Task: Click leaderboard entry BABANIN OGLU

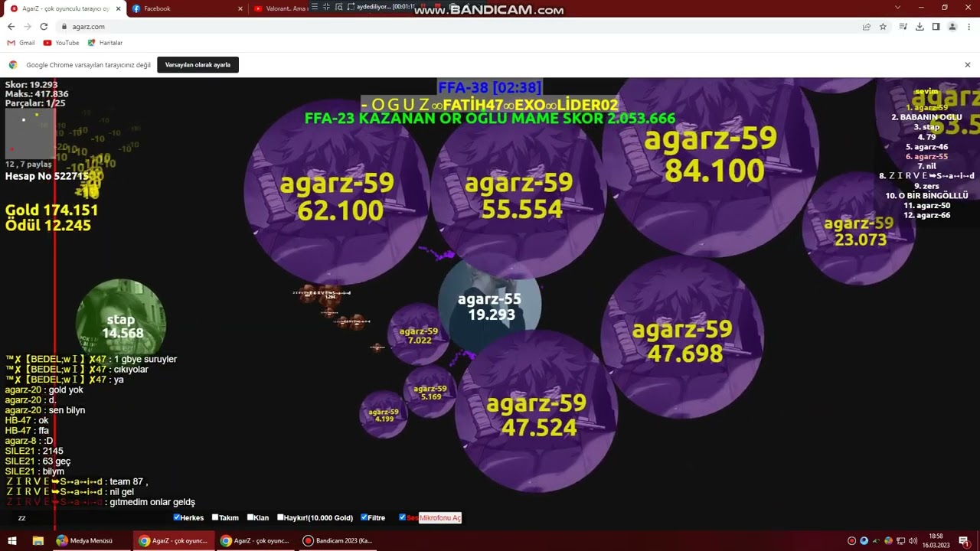Action: click(x=926, y=117)
